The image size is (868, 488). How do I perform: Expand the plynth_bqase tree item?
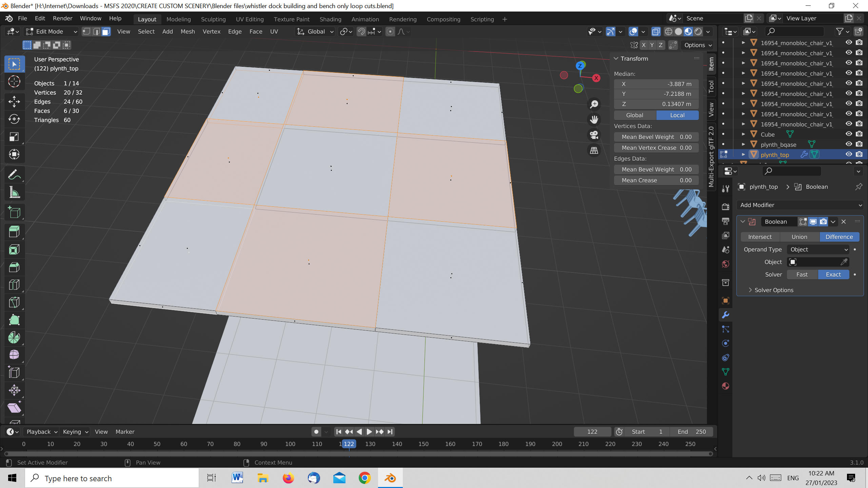click(743, 144)
